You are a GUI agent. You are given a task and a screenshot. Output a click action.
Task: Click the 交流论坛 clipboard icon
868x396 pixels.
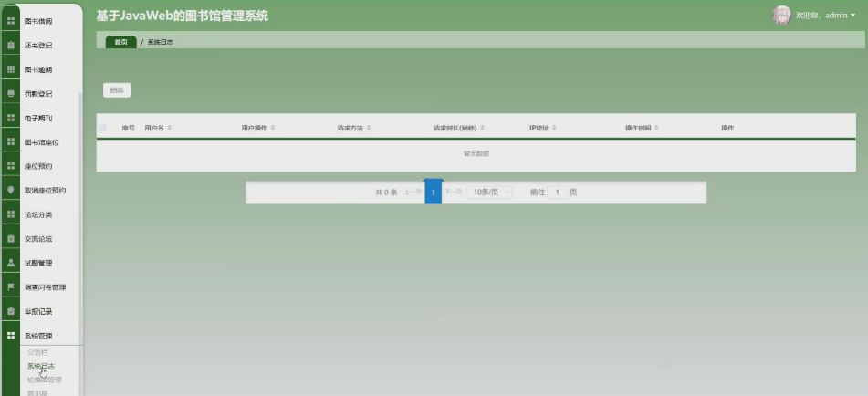[11, 239]
